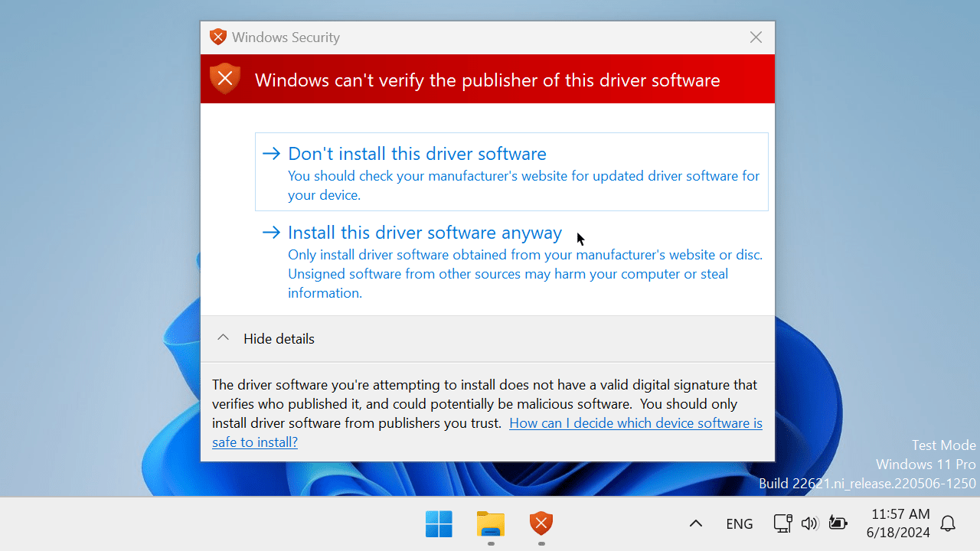Viewport: 980px width, 551px height.
Task: Open the Windows Start menu
Action: pyautogui.click(x=439, y=524)
